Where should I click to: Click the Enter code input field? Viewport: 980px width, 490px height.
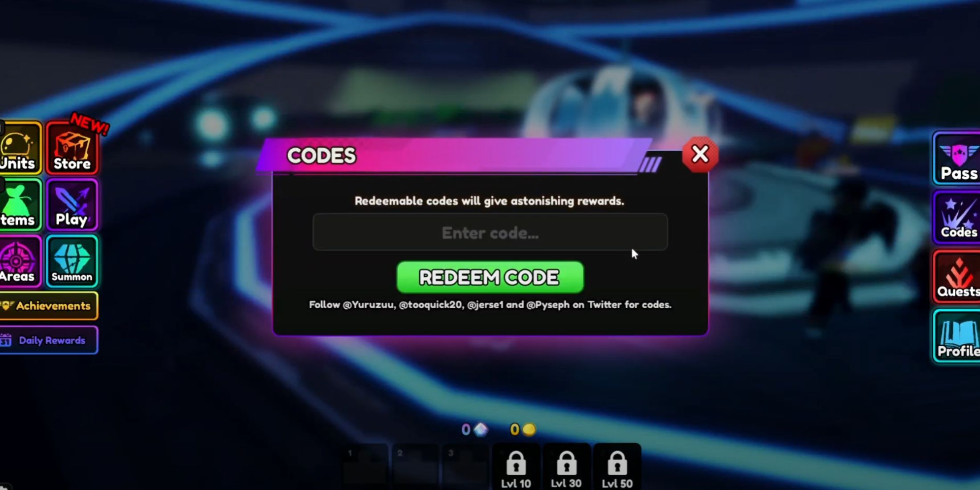[490, 232]
